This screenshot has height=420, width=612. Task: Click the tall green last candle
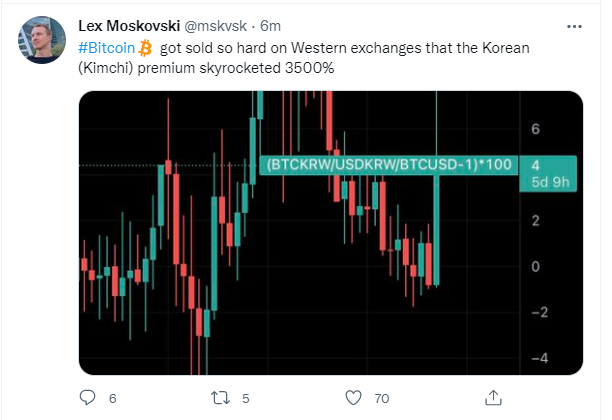click(x=436, y=230)
